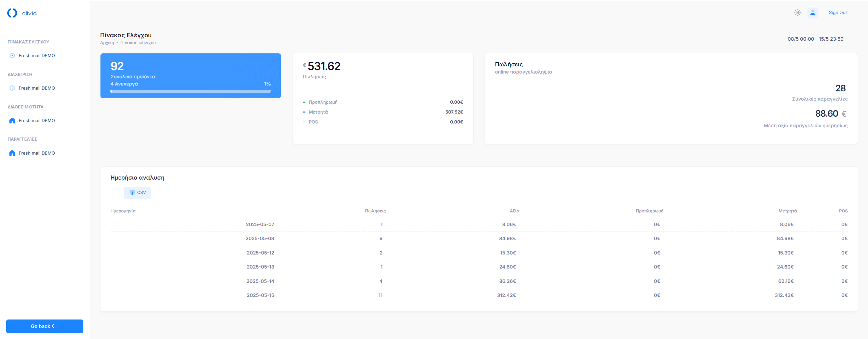
Task: Click the Ημερομηνία column header
Action: tap(123, 211)
